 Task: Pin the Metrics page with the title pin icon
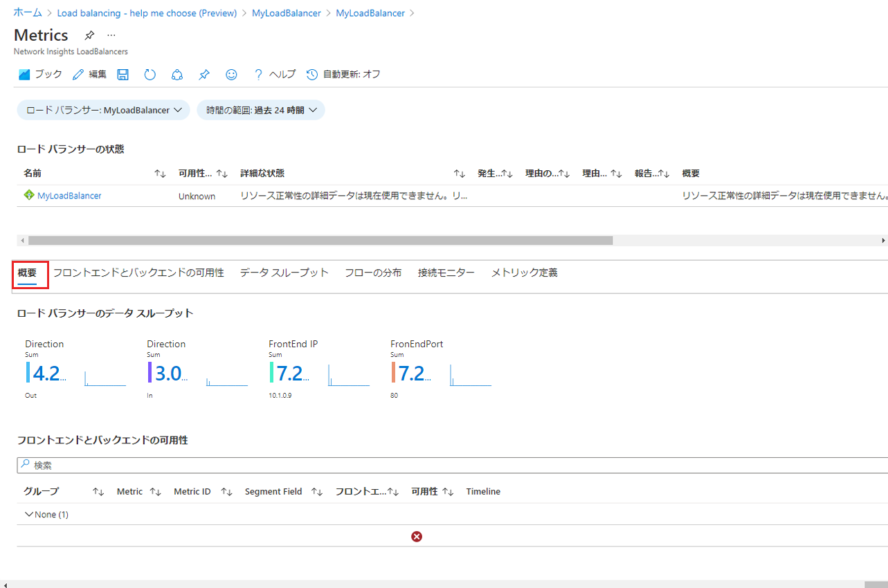point(89,35)
